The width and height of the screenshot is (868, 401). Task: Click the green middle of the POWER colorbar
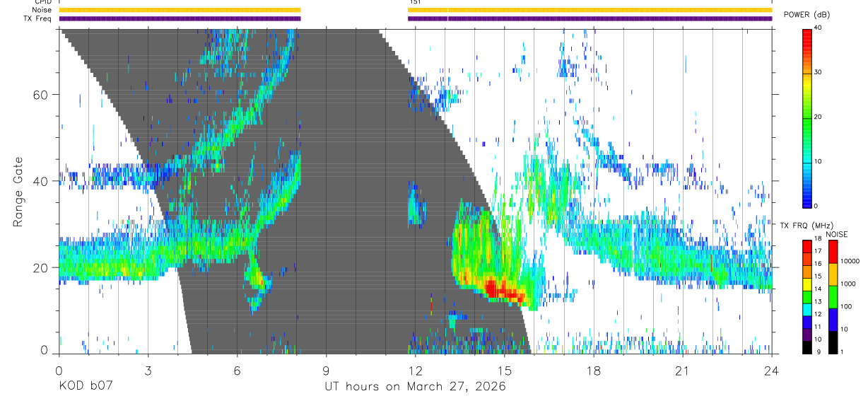807,120
